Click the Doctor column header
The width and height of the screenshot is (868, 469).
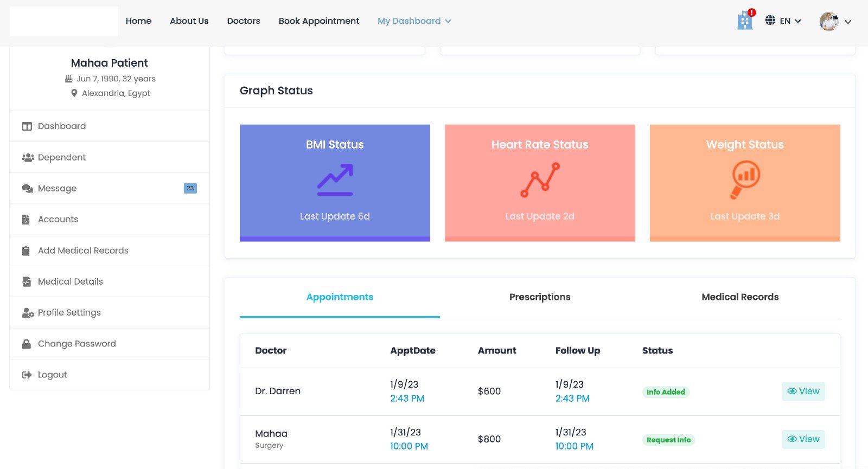click(271, 350)
